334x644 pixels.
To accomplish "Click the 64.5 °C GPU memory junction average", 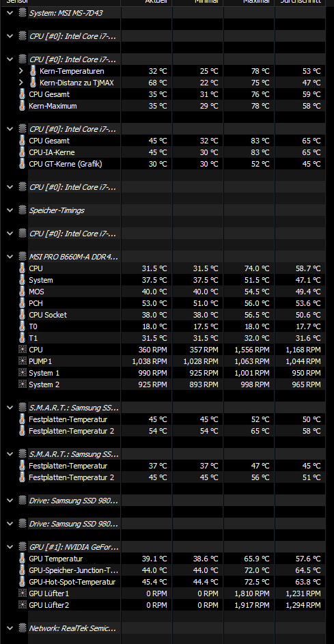I will (x=308, y=570).
